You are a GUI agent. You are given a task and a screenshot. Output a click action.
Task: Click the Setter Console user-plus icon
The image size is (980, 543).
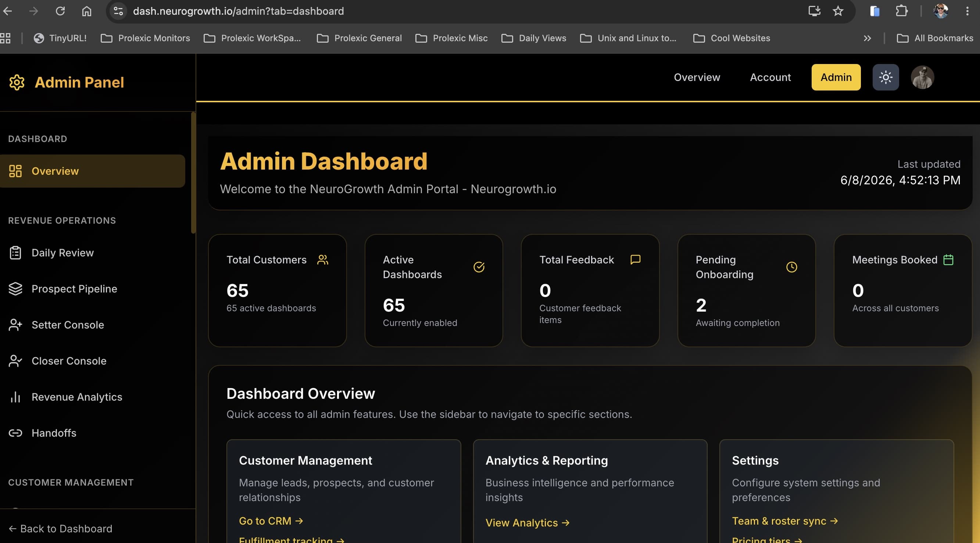[15, 325]
